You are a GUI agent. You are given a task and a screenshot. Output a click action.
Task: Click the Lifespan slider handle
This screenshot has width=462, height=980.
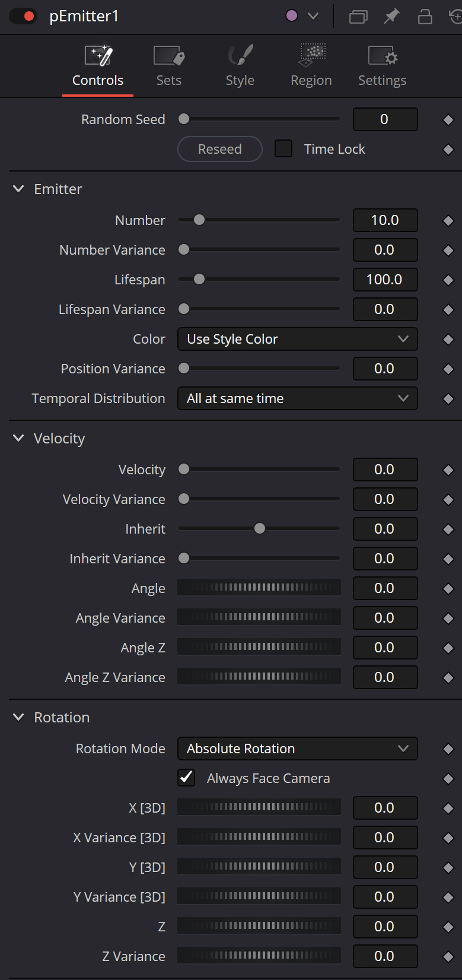click(199, 279)
